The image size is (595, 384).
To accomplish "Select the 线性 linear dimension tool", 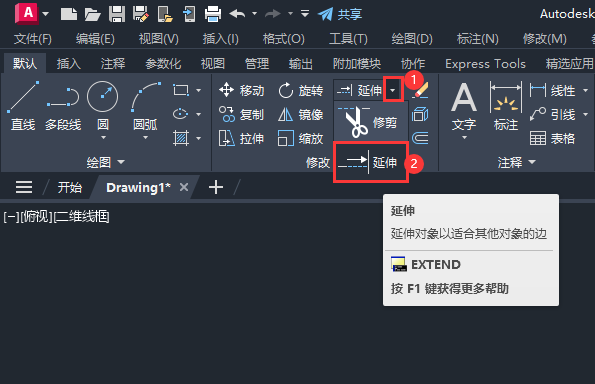I will tap(552, 90).
